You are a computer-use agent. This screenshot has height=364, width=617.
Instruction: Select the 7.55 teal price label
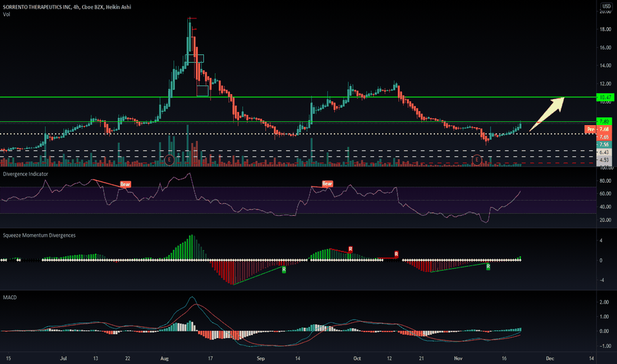(x=604, y=144)
